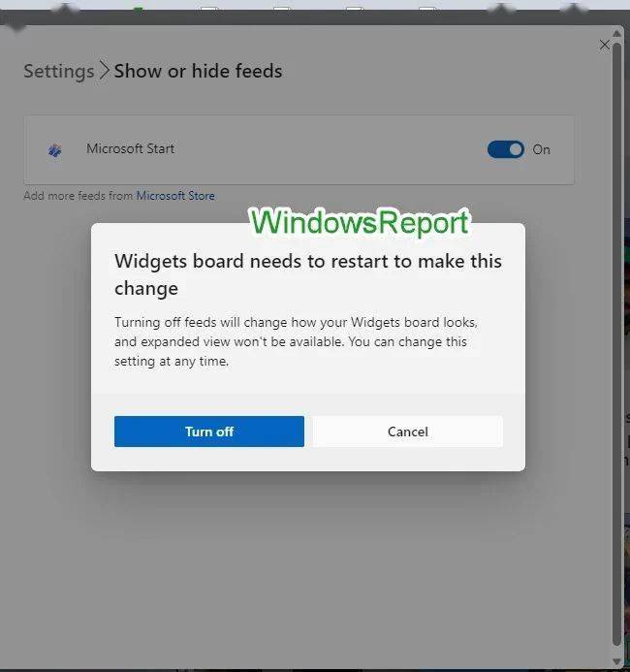Dismiss the restart dialog with Cancel

coord(407,432)
